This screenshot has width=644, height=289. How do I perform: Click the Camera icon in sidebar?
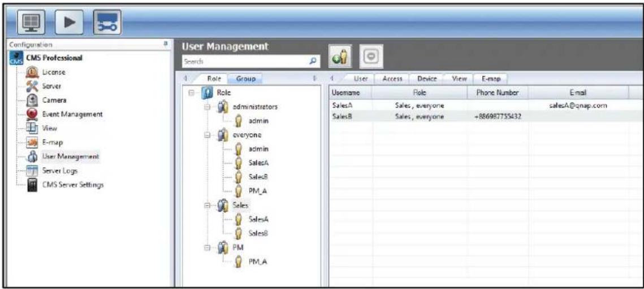coord(31,100)
